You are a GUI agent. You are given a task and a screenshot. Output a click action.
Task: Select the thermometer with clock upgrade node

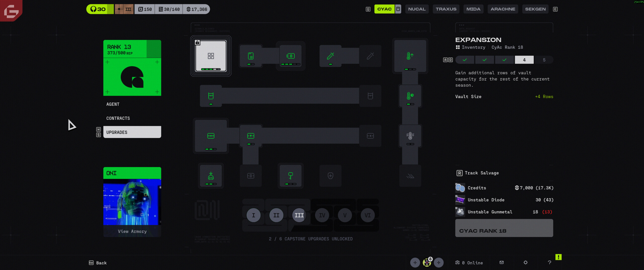coord(410,96)
